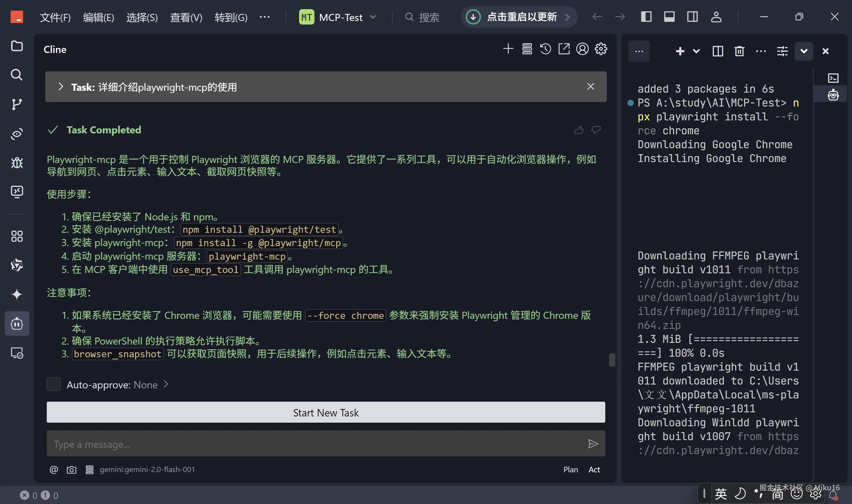
Task: Expand the Task header chevron
Action: (61, 87)
